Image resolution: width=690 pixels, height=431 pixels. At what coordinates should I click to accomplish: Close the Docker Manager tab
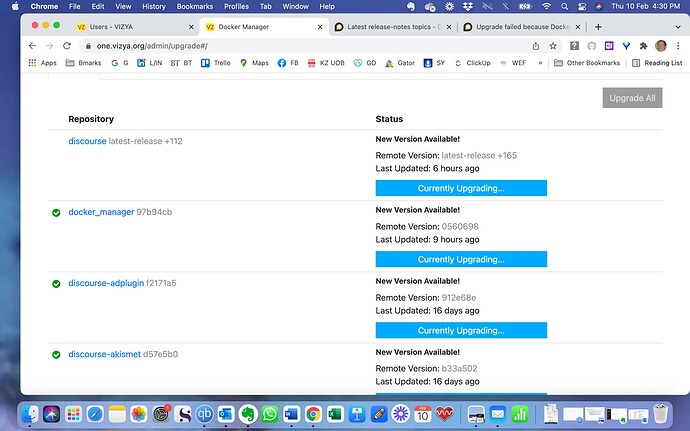point(320,27)
